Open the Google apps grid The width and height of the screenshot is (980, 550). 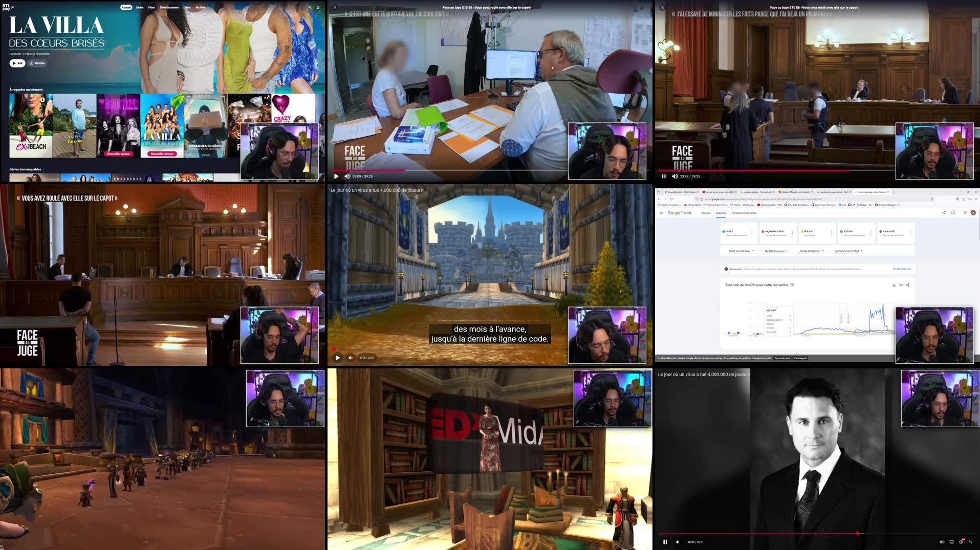tap(965, 213)
